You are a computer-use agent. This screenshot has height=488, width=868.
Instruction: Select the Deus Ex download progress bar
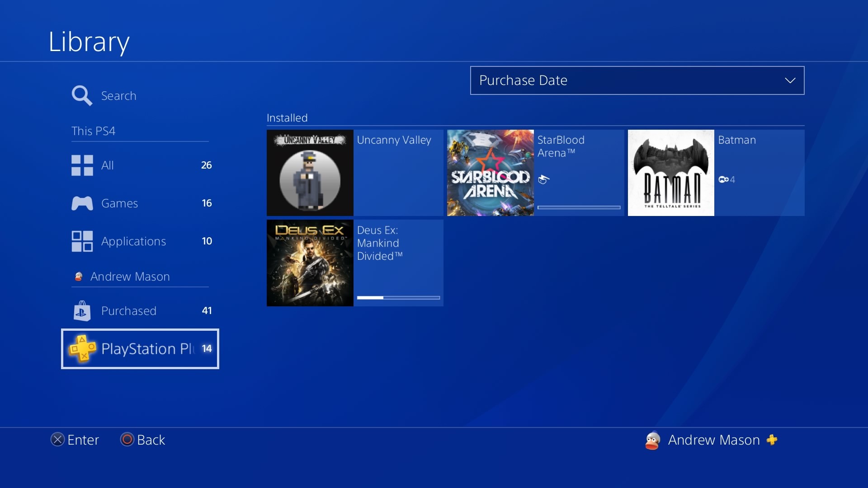point(398,298)
